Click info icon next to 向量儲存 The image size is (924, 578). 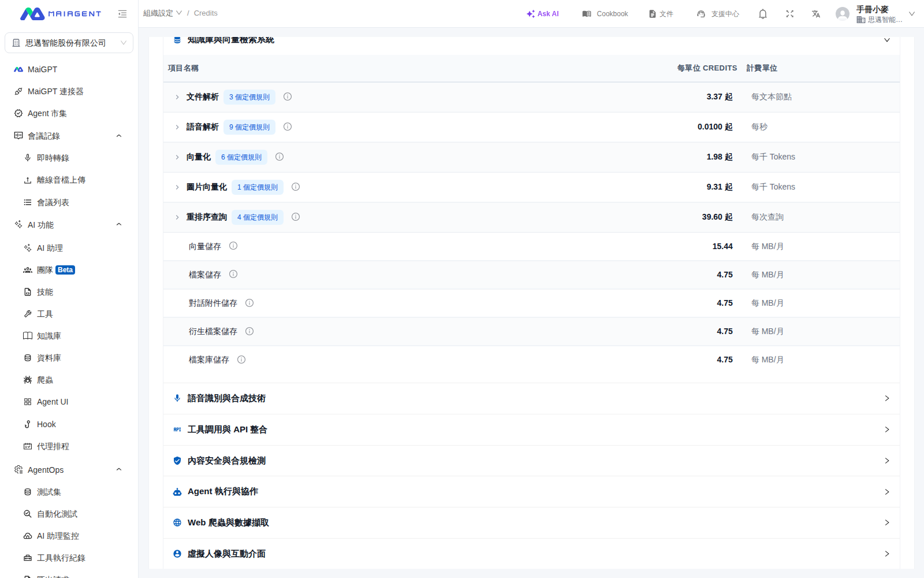click(233, 246)
